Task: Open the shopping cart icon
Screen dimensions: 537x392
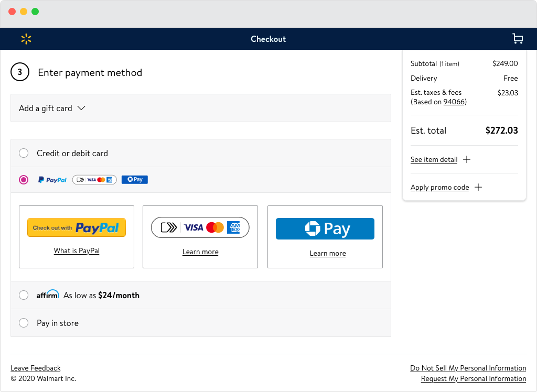Action: tap(518, 39)
